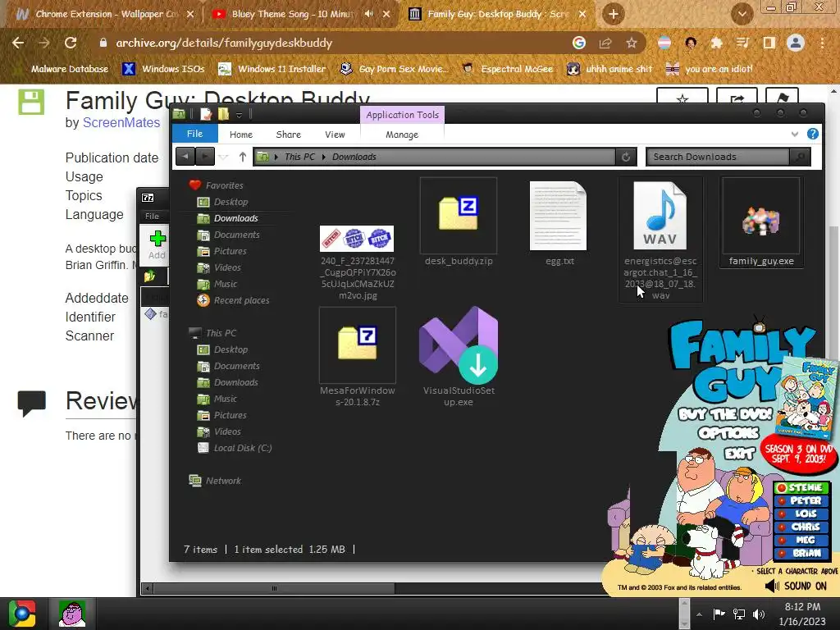Select the 240_F jpg image thumbnail
840x630 pixels.
click(357, 239)
